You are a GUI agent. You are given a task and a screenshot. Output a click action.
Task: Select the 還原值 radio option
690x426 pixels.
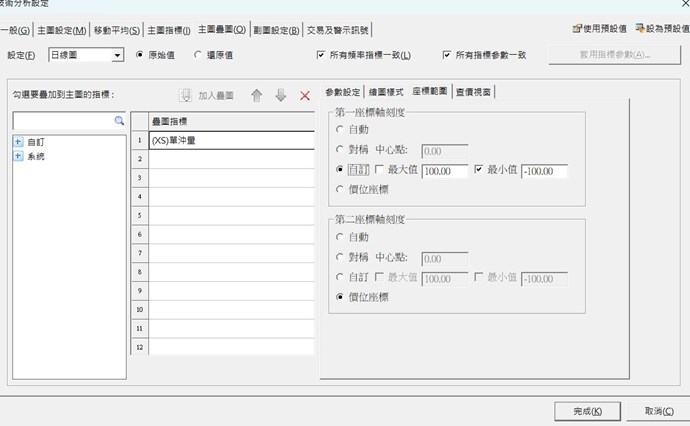(x=199, y=56)
